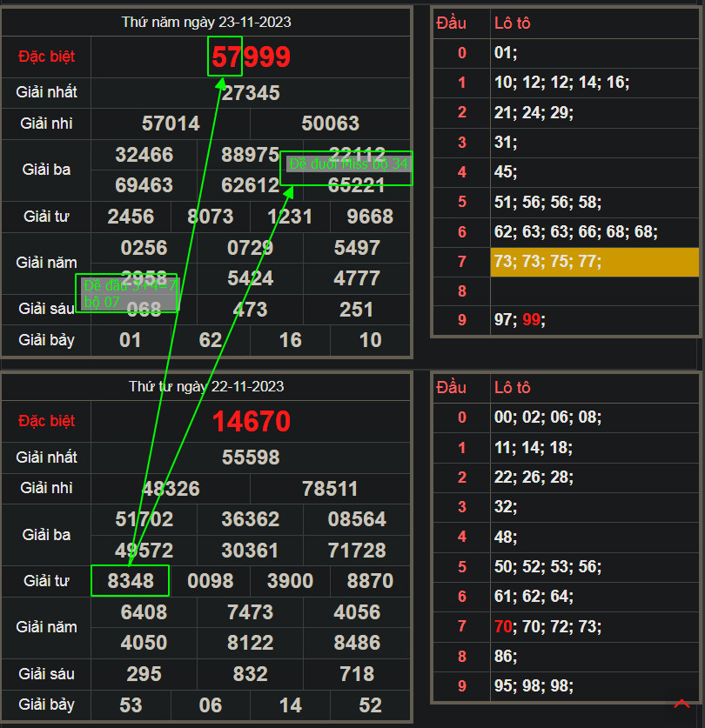Click the Lô tô row '00; 02; 06; 08;'
This screenshot has width=705, height=728.
coord(547,417)
